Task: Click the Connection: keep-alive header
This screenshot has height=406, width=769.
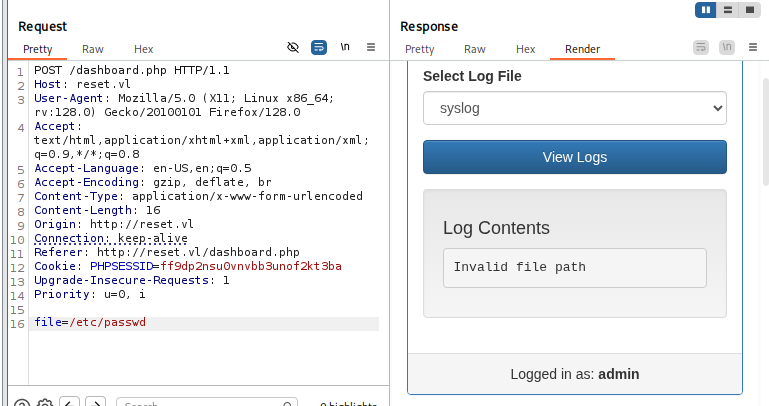Action: (111, 238)
